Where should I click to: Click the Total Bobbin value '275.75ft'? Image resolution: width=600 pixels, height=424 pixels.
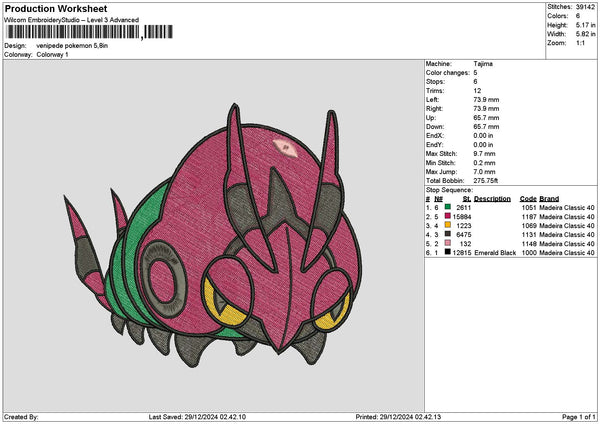(486, 181)
